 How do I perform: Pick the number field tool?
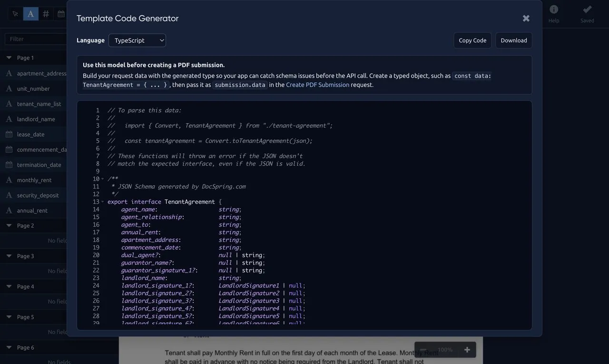pyautogui.click(x=46, y=14)
